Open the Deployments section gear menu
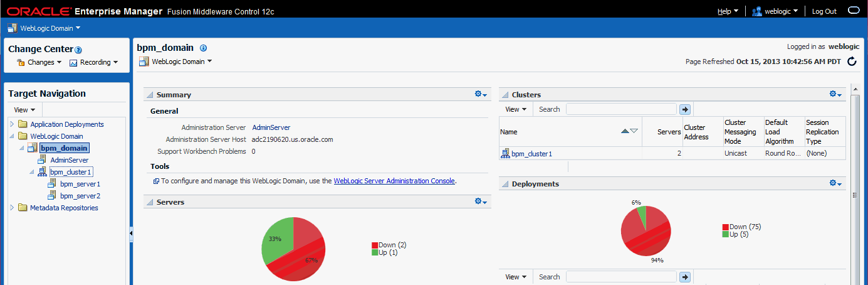Image resolution: width=868 pixels, height=285 pixels. coord(835,183)
